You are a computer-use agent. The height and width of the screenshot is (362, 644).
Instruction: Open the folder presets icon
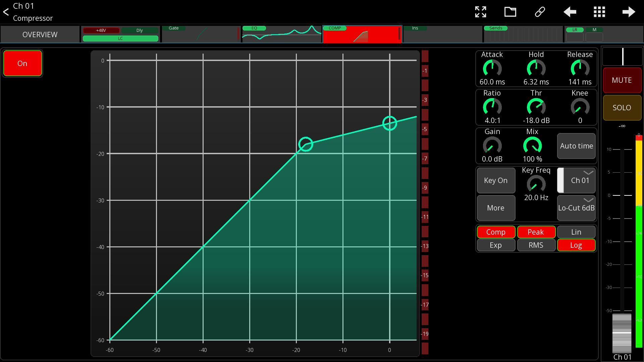click(510, 12)
